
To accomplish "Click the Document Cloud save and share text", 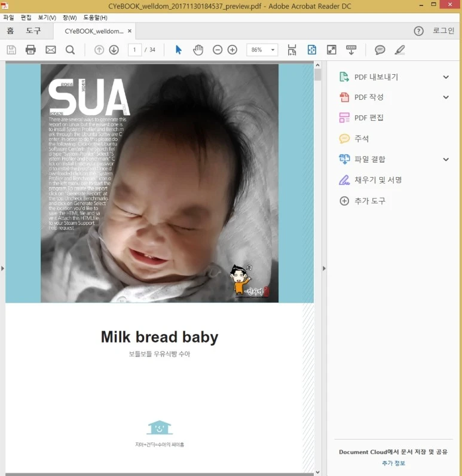I will pos(393,451).
